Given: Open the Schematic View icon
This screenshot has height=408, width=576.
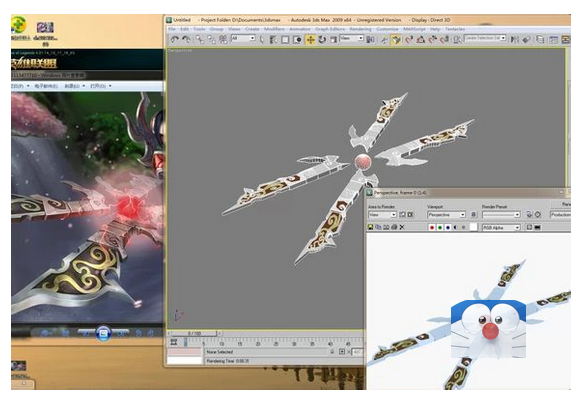Looking at the screenshot, I should [566, 39].
